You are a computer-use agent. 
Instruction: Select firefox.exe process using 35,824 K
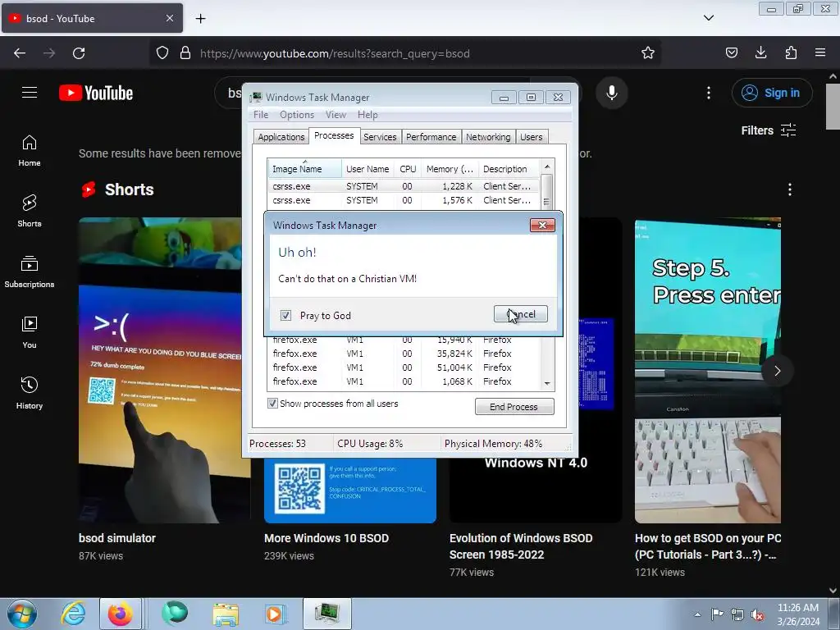click(404, 354)
